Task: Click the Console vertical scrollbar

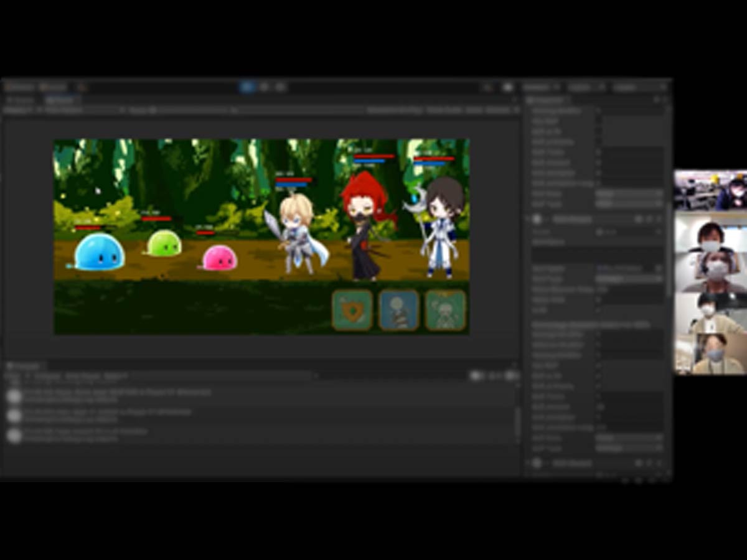Action: [x=517, y=423]
